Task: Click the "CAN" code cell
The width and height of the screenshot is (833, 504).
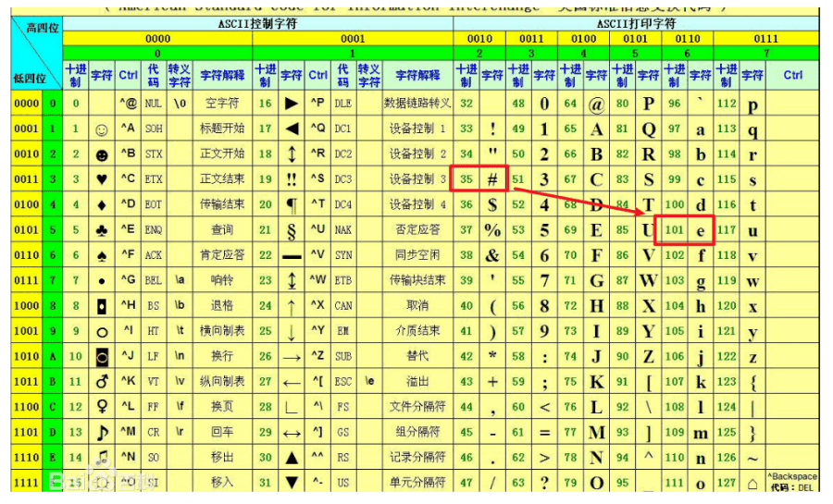Action: tap(343, 305)
